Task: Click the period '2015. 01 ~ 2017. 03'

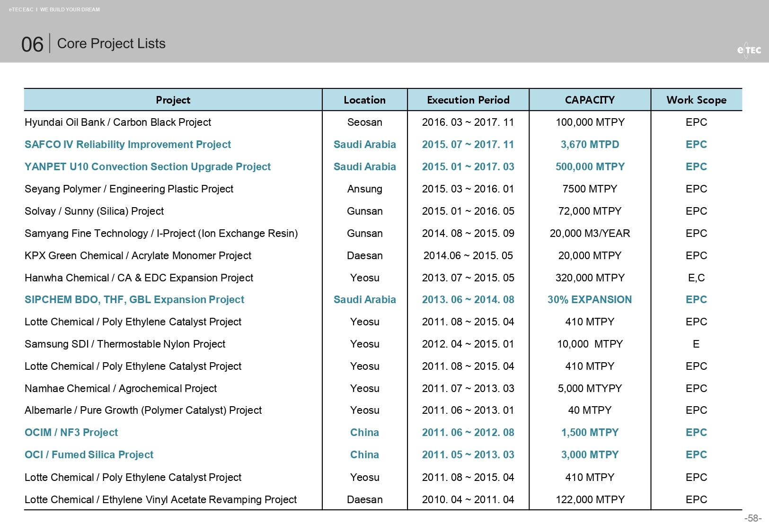Action: click(468, 166)
